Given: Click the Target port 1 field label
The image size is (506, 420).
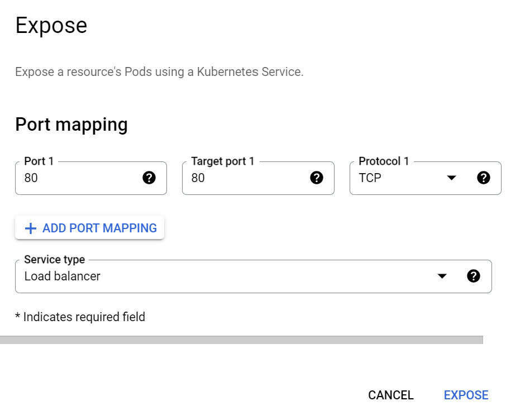Looking at the screenshot, I should tap(223, 161).
